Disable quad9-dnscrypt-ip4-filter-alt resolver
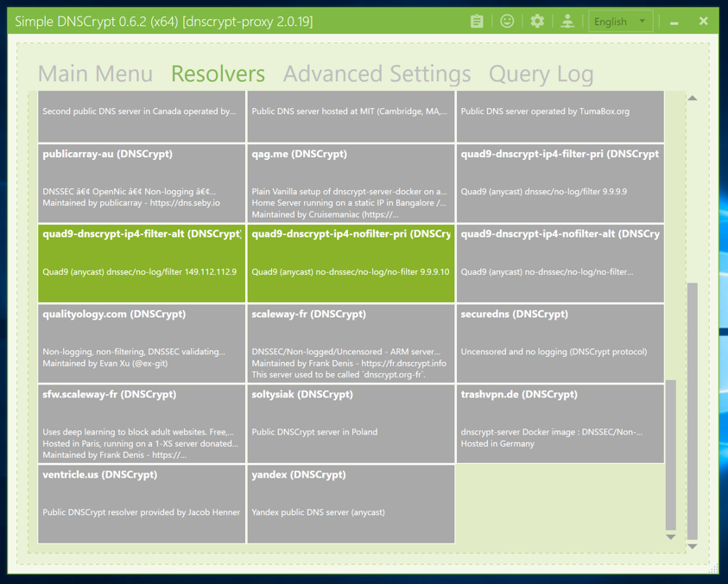 click(x=142, y=263)
